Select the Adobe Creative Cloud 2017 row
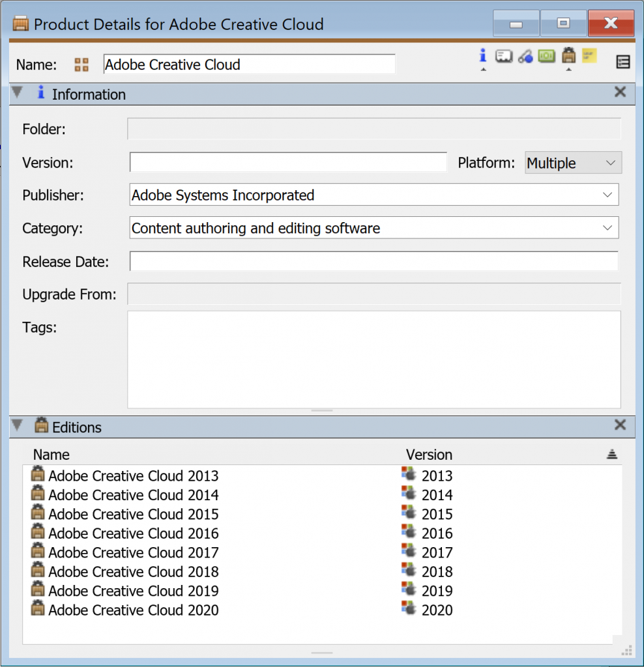644x667 pixels. tap(322, 552)
